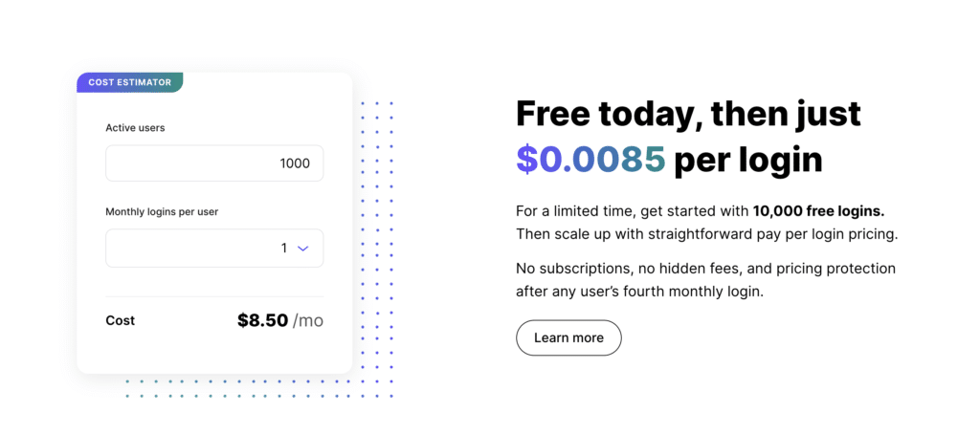Click the /mo suffix beside the cost
This screenshot has width=980, height=434.
click(x=308, y=321)
